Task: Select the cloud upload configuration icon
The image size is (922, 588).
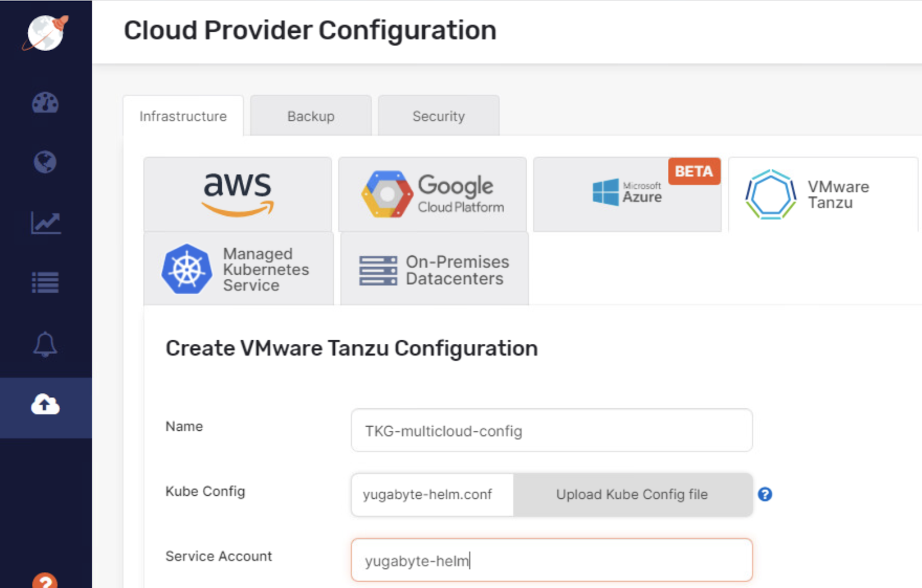Action: pos(46,404)
